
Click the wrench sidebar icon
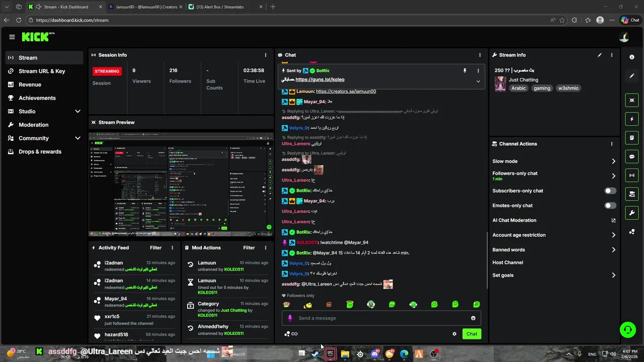point(632,213)
